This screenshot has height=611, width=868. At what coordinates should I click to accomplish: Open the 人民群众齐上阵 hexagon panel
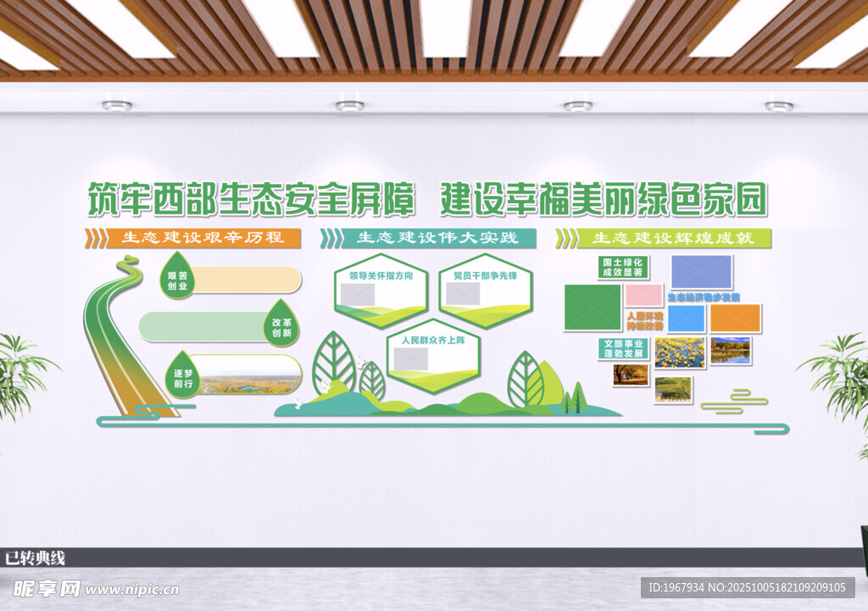[x=433, y=356]
